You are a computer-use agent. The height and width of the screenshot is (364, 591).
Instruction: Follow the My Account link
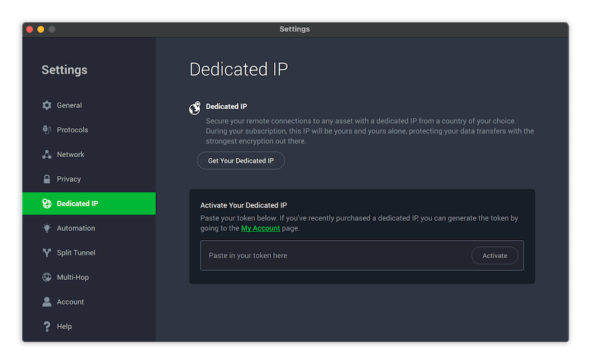(x=261, y=228)
